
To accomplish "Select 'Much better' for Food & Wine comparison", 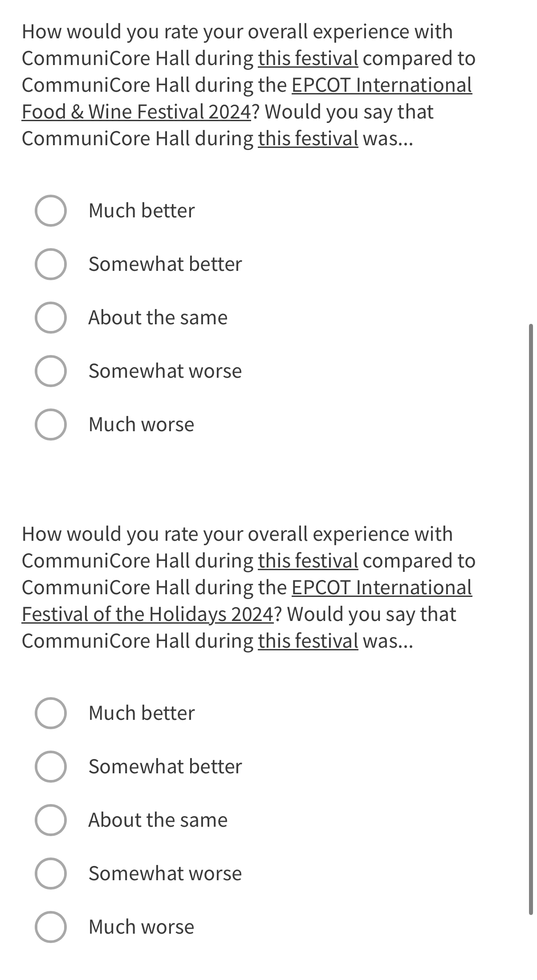I will (51, 211).
